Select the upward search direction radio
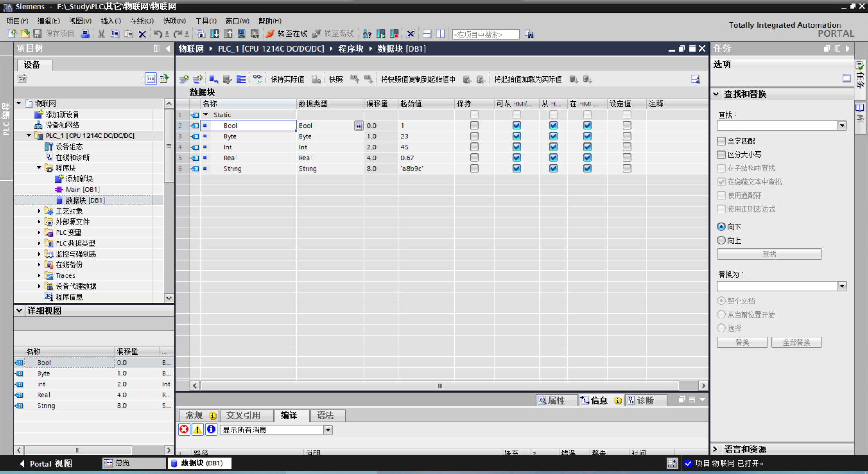Screen dimensions: 868x474 [722, 240]
